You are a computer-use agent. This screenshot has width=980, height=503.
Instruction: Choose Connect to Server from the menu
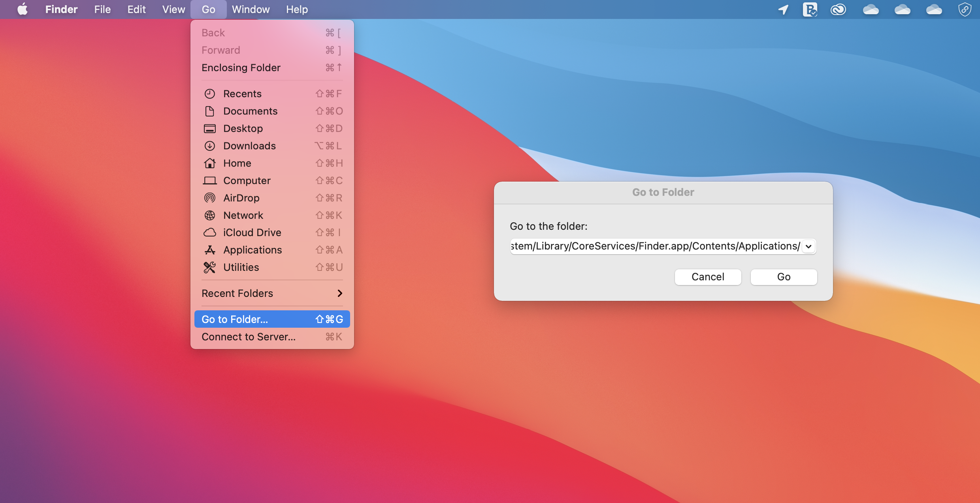[248, 337]
